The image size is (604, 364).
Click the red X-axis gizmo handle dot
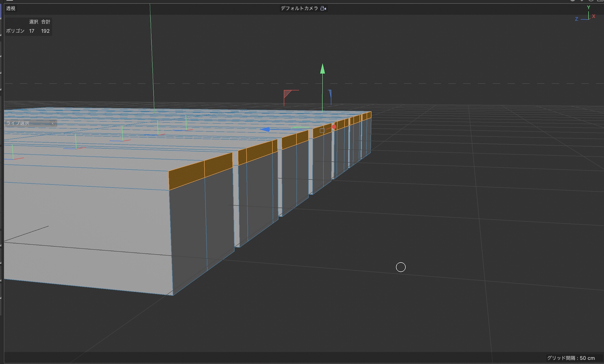pyautogui.click(x=334, y=127)
